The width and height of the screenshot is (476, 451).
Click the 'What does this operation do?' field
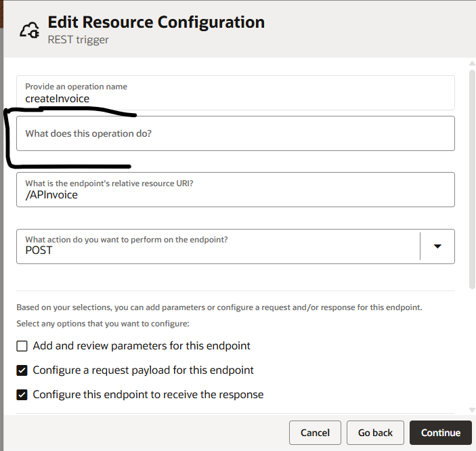point(236,133)
